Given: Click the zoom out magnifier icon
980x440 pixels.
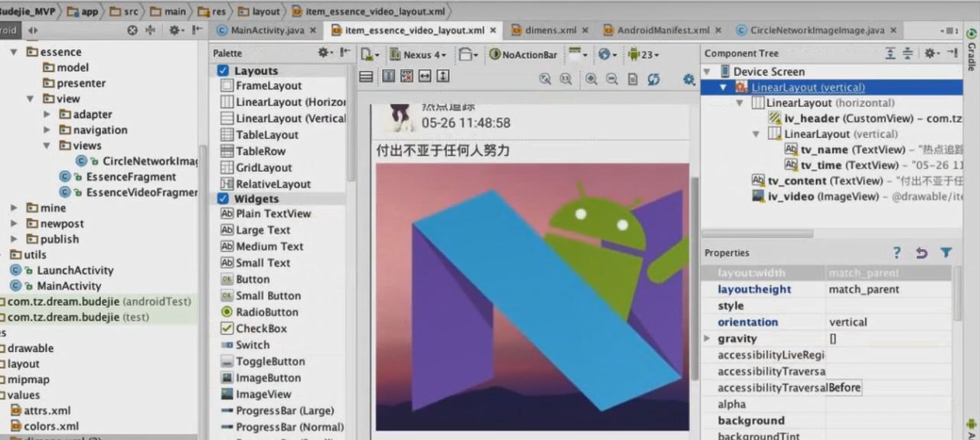Looking at the screenshot, I should pyautogui.click(x=612, y=79).
